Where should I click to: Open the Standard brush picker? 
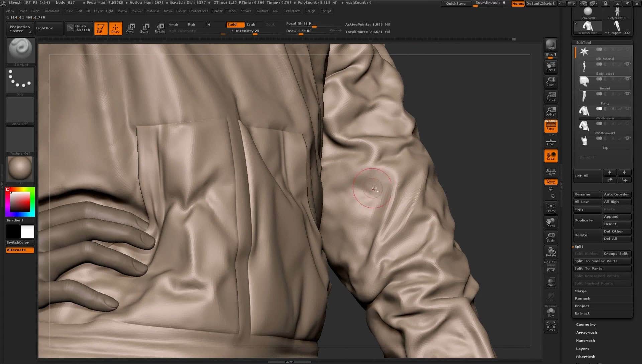coord(20,51)
